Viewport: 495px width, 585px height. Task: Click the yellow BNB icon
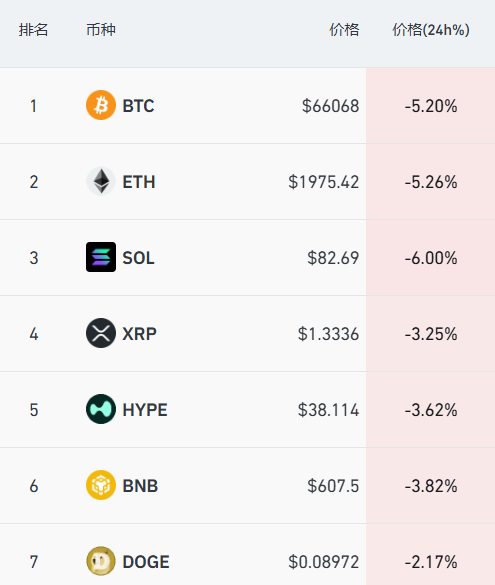tap(101, 485)
